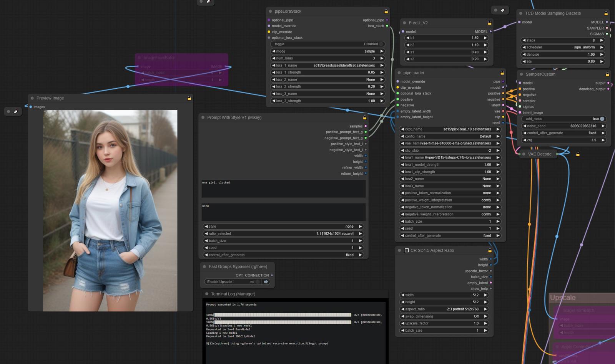Open lora_1_name dropdown in pipeLoraStack
The image size is (615, 364).
pyautogui.click(x=327, y=66)
